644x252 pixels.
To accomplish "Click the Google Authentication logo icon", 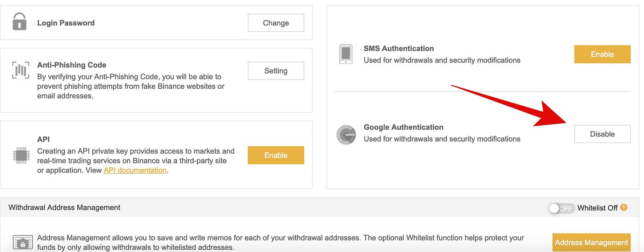I will 346,135.
